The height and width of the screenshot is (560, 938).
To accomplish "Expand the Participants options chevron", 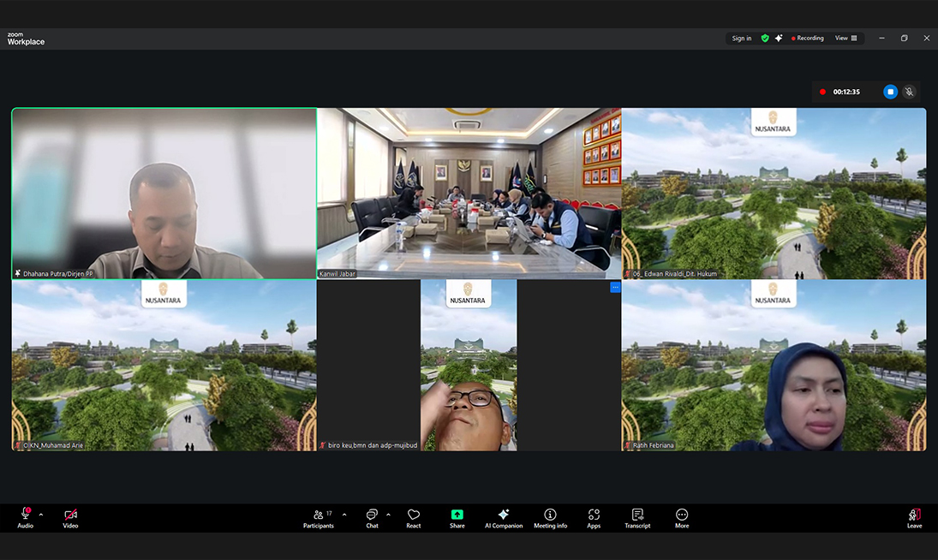I will coord(344,515).
